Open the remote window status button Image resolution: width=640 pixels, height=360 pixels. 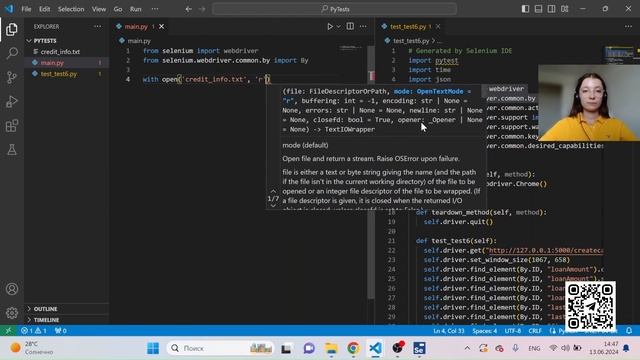8,331
